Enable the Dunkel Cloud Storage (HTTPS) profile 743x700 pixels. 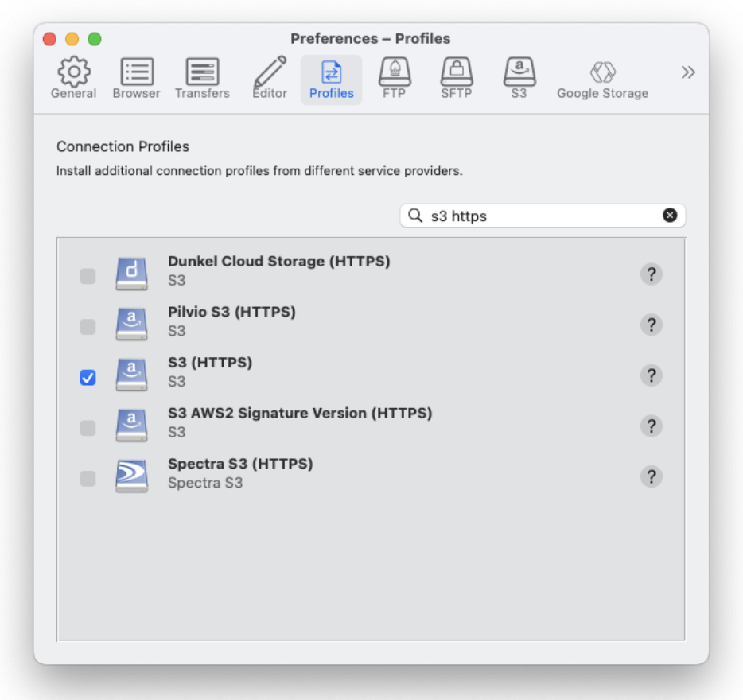point(88,276)
